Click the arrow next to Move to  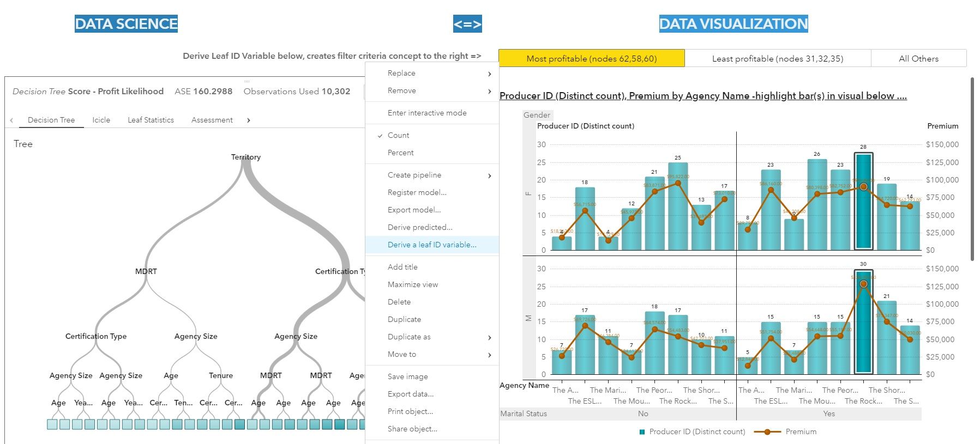click(x=489, y=355)
